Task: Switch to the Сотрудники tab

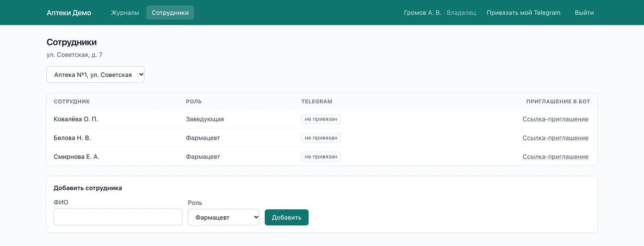Action: click(x=170, y=13)
